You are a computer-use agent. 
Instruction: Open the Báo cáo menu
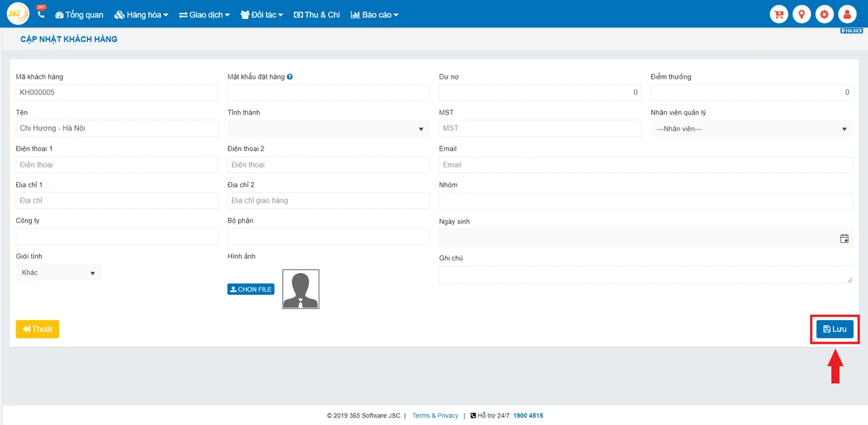pyautogui.click(x=374, y=14)
